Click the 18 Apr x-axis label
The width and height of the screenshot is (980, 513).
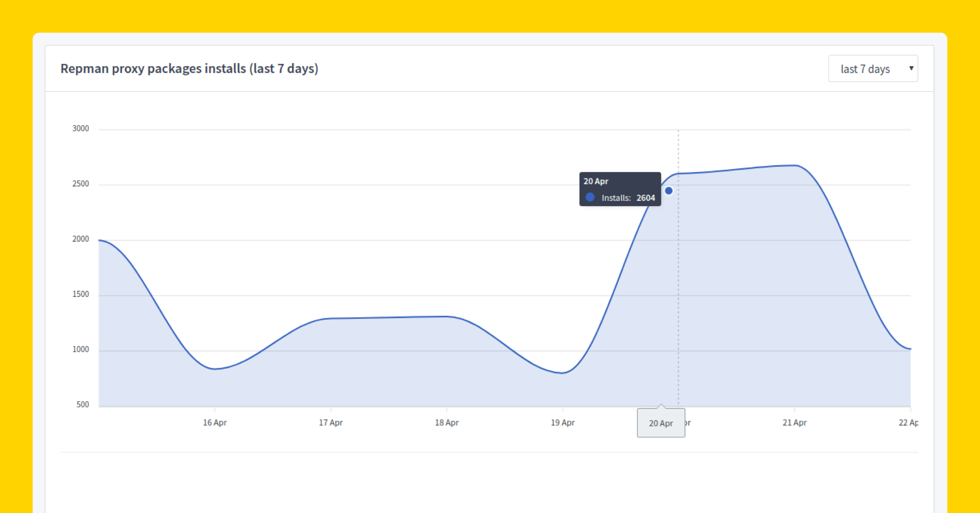point(447,423)
